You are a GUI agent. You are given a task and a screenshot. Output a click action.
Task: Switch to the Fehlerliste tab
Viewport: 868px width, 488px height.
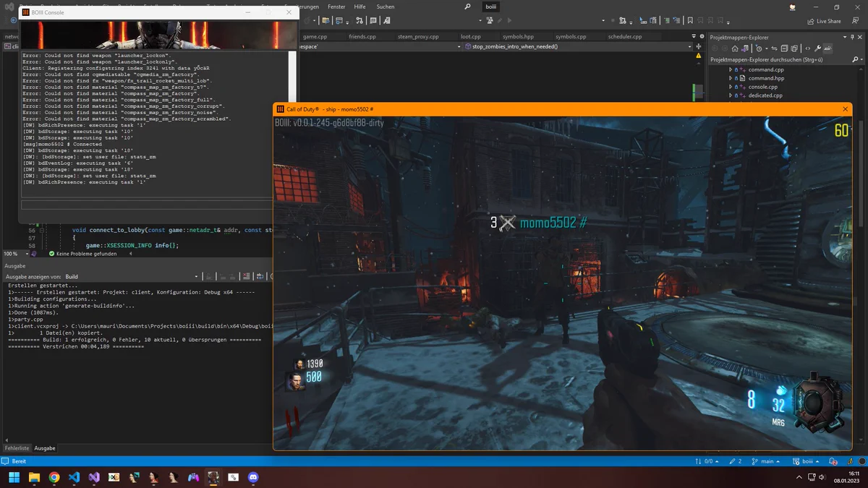[17, 448]
